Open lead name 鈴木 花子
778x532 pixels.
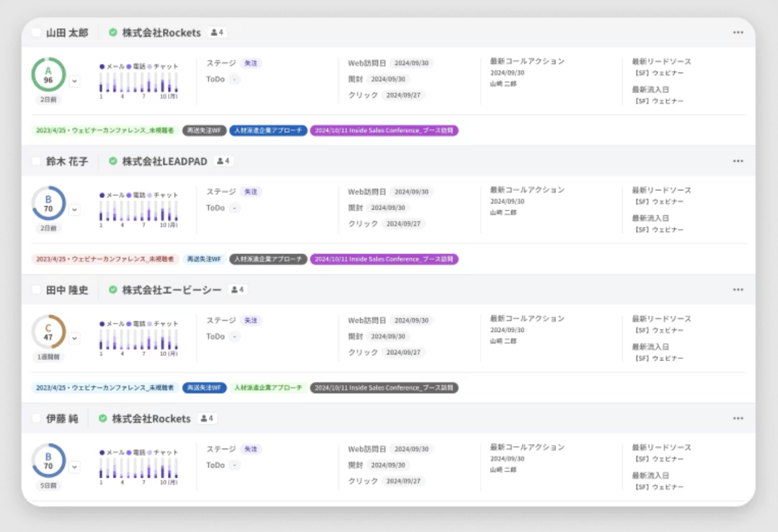coord(67,162)
